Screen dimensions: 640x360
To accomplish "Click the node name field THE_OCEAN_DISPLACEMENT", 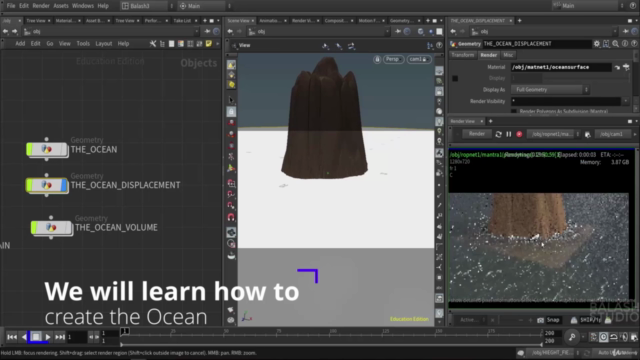I will 537,43.
